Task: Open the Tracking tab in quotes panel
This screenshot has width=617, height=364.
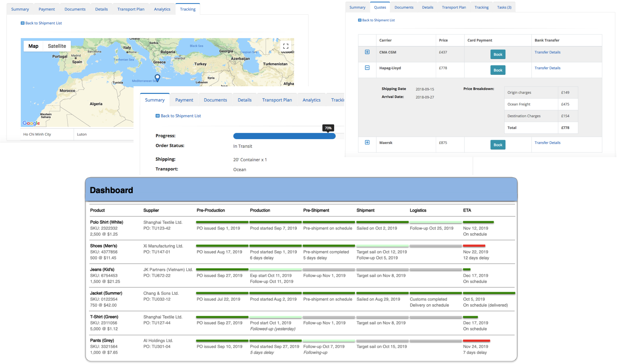Action: click(482, 7)
